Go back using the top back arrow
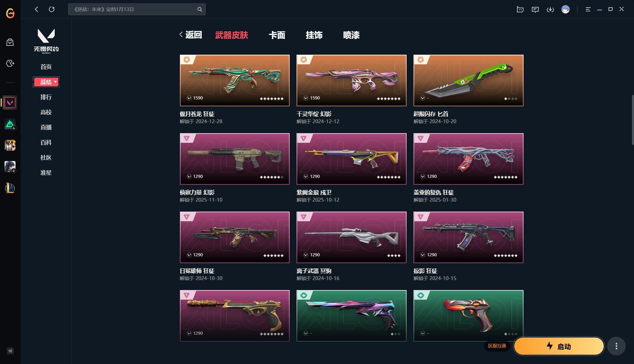The height and width of the screenshot is (364, 634). pos(36,9)
